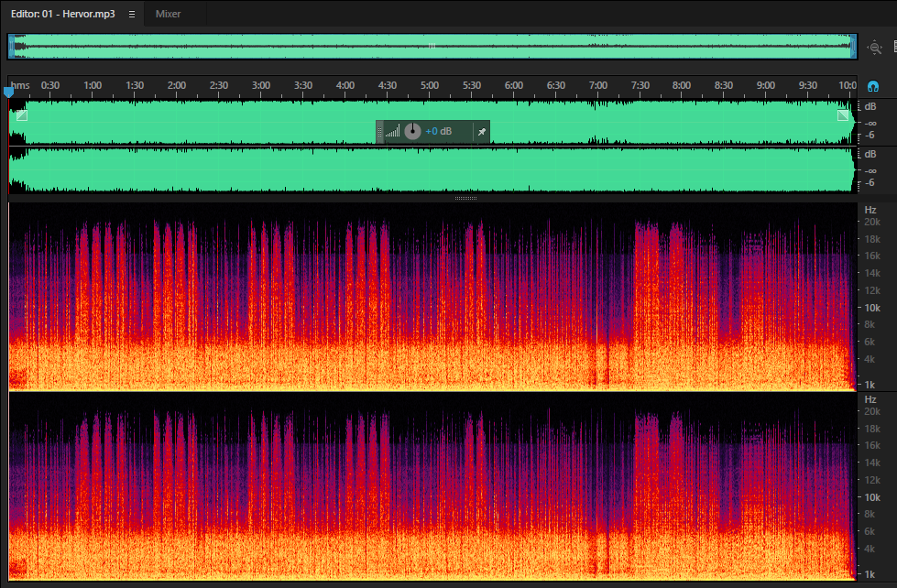Click the amplitude adjust knob on HUD
The image size is (897, 588).
[412, 132]
